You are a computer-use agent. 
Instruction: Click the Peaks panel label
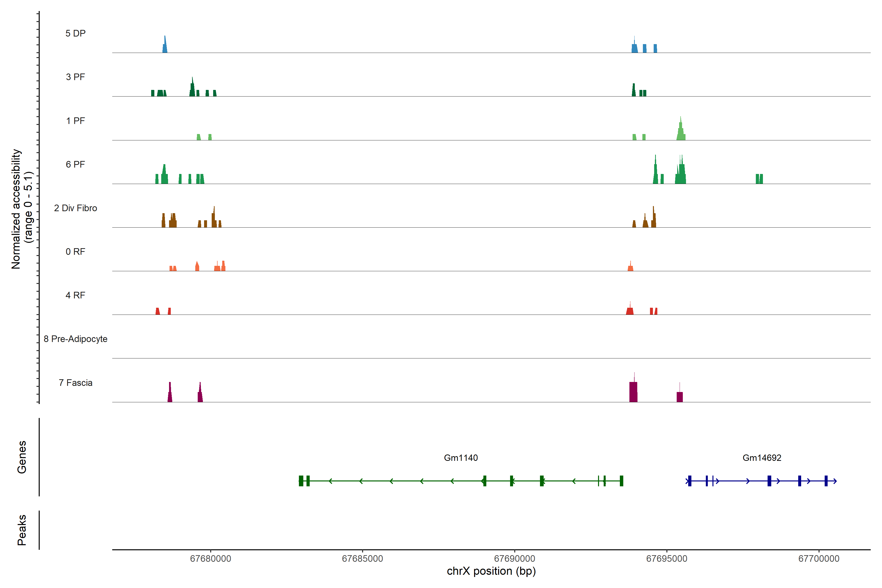(x=22, y=530)
